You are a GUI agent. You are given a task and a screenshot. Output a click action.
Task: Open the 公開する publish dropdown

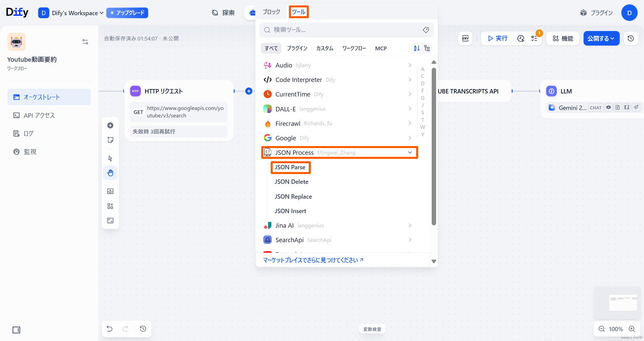click(x=601, y=38)
